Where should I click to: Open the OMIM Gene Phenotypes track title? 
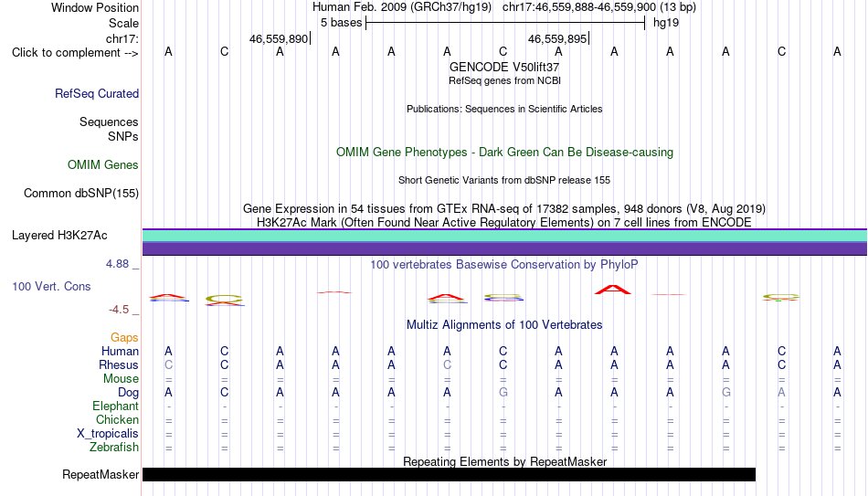(x=505, y=153)
